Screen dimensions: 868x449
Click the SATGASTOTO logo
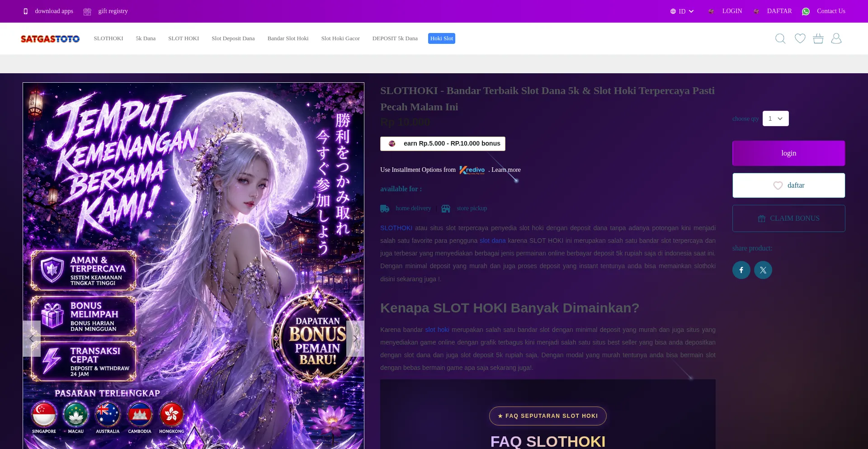50,39
